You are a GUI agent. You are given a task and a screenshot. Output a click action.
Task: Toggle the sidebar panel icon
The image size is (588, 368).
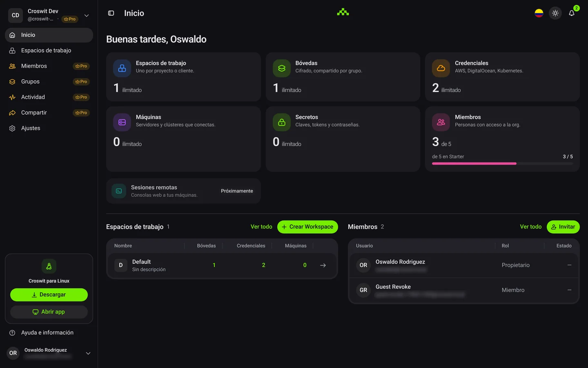111,13
